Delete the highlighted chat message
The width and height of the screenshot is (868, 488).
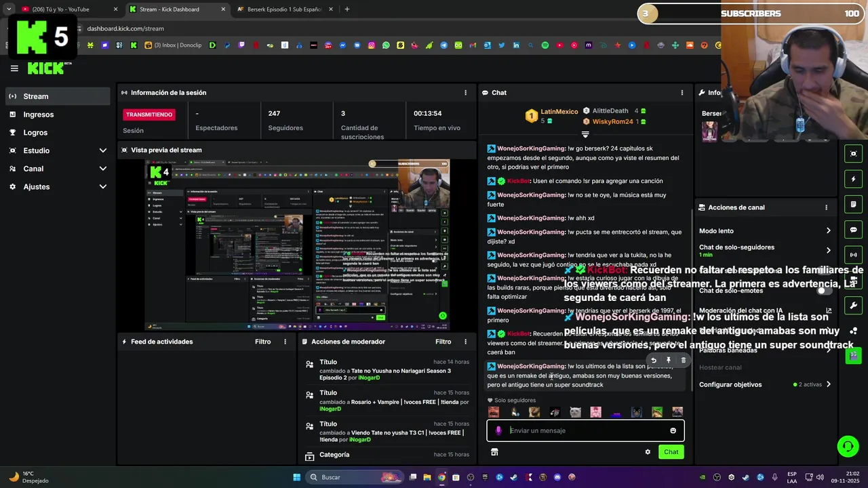point(683,361)
